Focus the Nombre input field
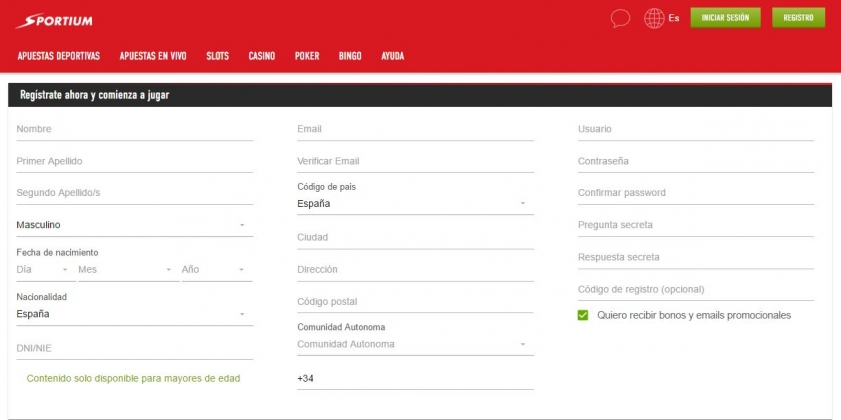The height and width of the screenshot is (420, 841). click(x=135, y=129)
